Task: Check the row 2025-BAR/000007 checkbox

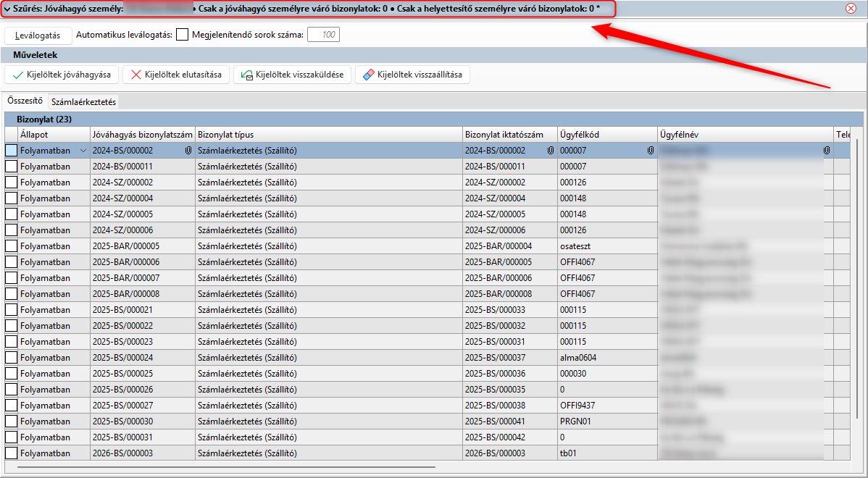Action: point(11,277)
